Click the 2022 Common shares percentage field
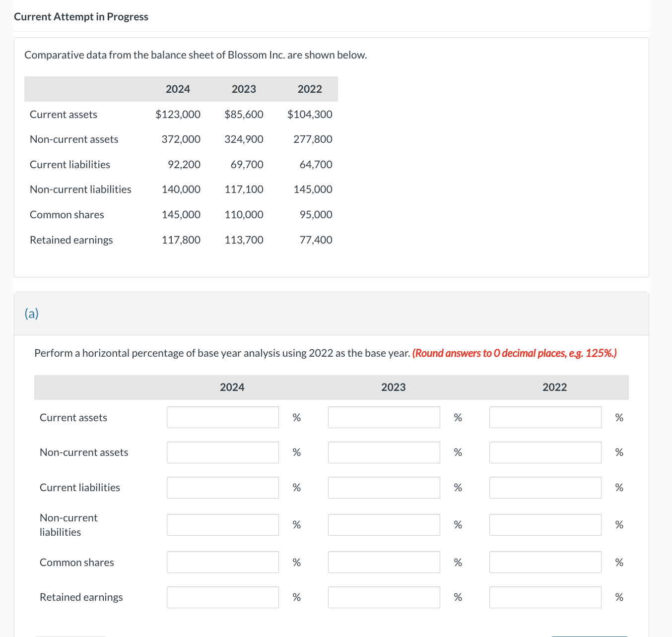Image resolution: width=672 pixels, height=637 pixels. [x=545, y=562]
